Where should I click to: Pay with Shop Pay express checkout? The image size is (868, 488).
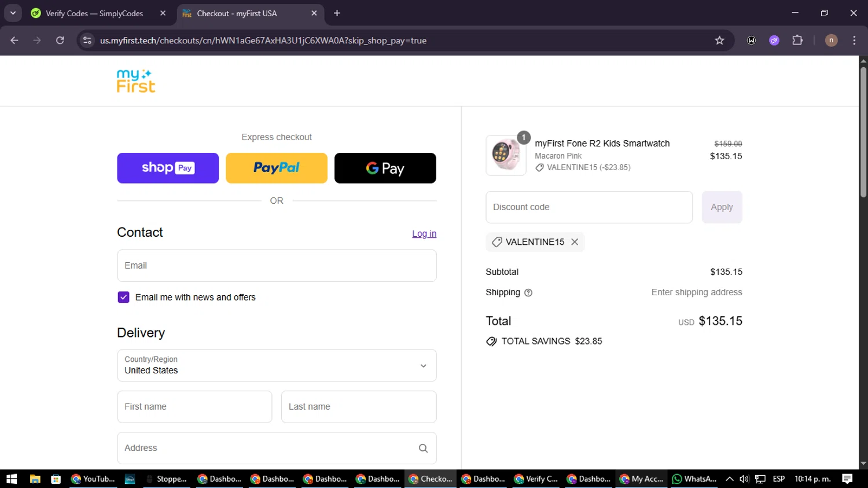pyautogui.click(x=168, y=168)
